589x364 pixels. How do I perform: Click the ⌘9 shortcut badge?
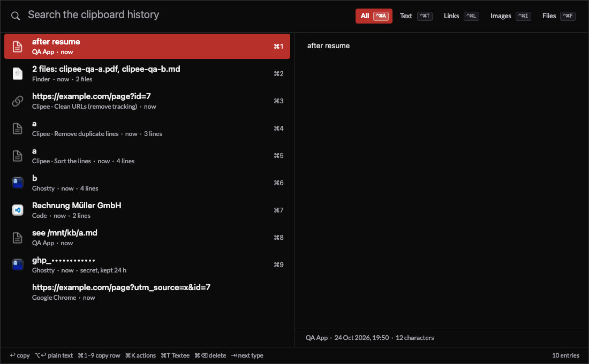(x=278, y=265)
